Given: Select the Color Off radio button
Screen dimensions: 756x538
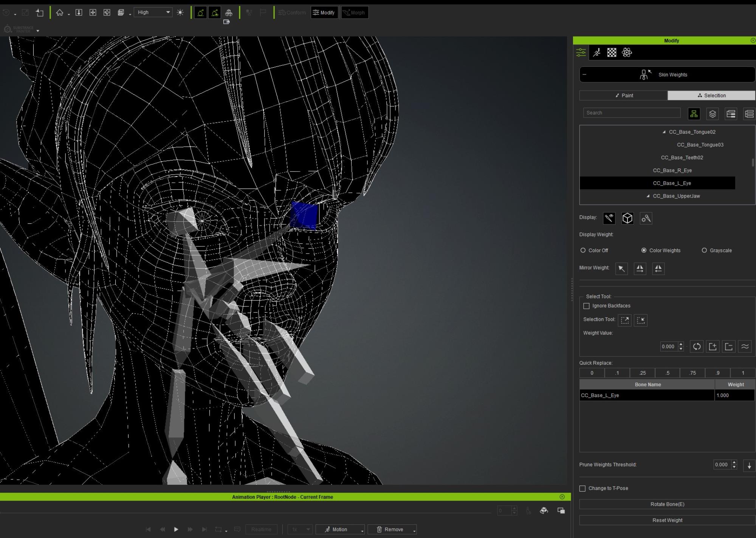Looking at the screenshot, I should pyautogui.click(x=583, y=250).
